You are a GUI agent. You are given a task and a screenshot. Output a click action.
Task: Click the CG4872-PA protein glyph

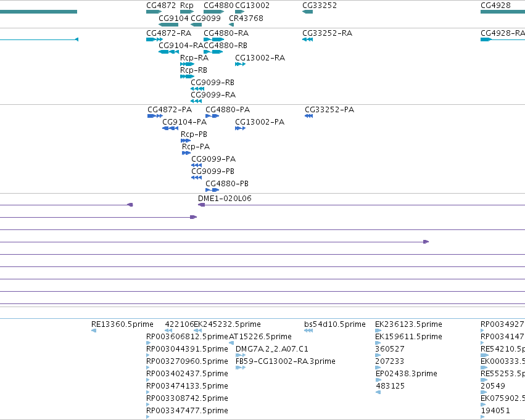(x=155, y=116)
